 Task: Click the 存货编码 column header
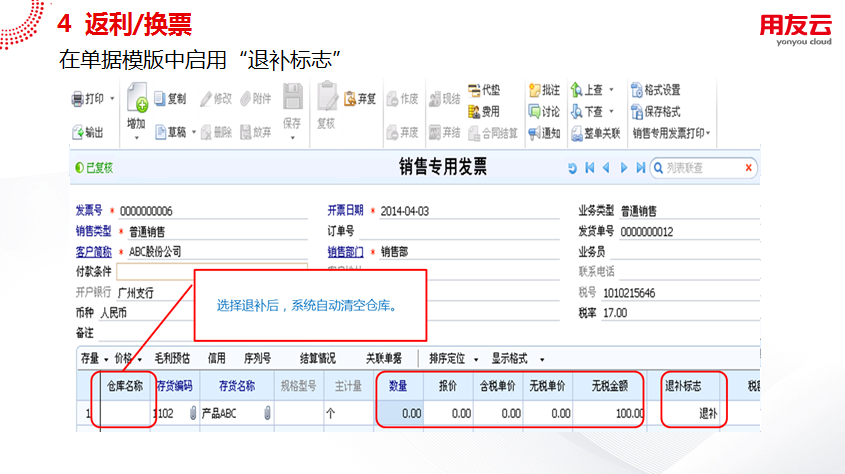[x=175, y=386]
